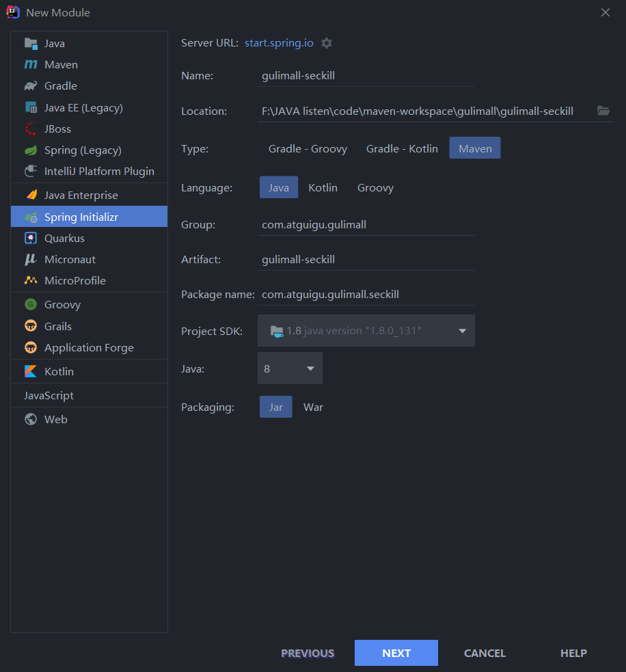Click the Package name field
This screenshot has height=672, width=626.
coord(366,295)
